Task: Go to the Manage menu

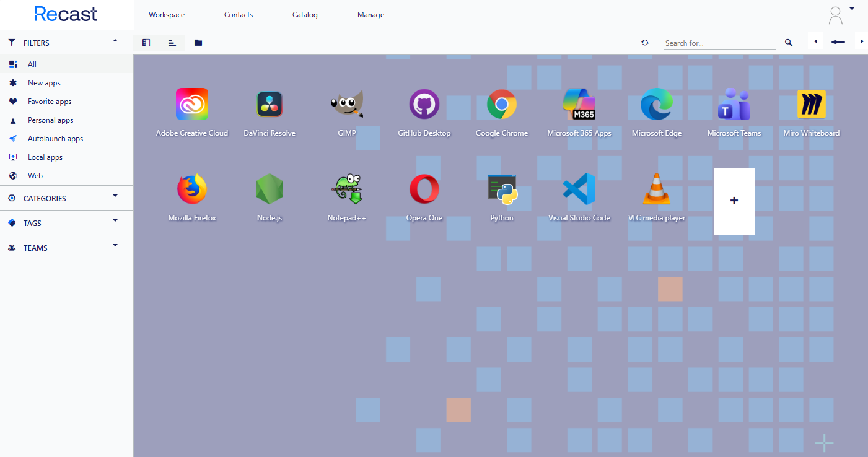Action: 370,15
